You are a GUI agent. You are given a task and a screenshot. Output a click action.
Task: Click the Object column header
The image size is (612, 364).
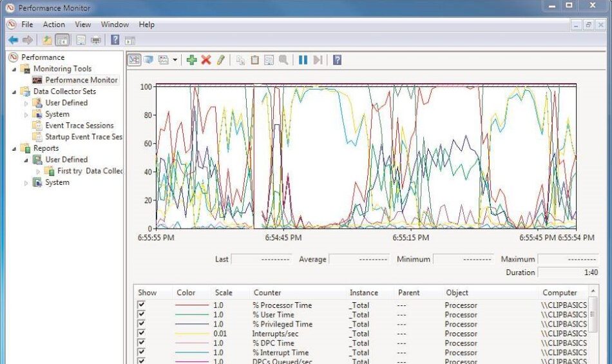pos(457,292)
